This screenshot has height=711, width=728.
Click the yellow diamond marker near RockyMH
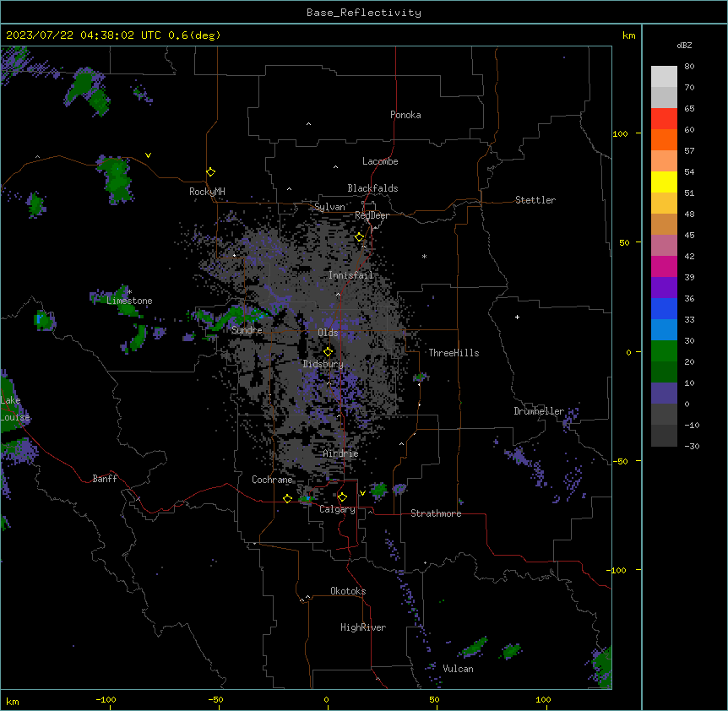[211, 172]
